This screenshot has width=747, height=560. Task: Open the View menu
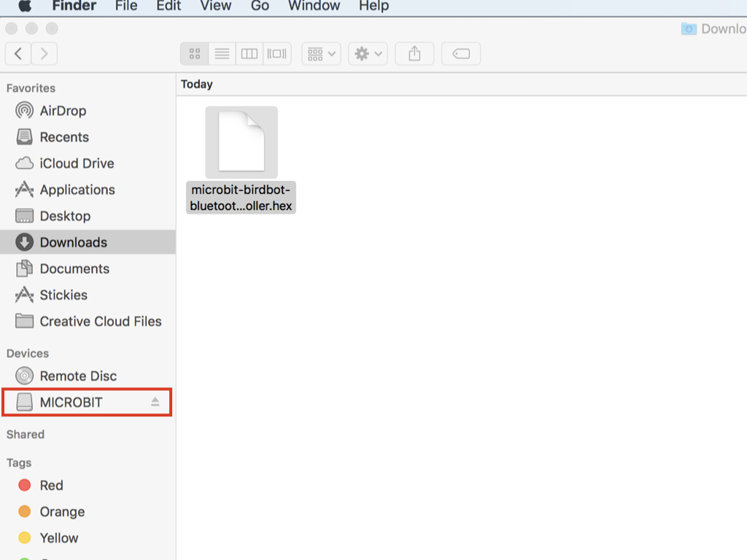pos(215,6)
